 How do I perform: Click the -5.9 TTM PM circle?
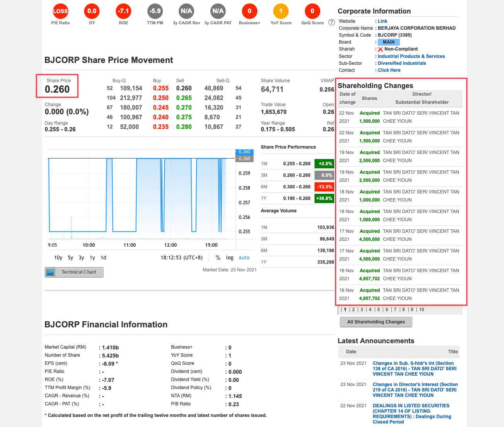[155, 11]
